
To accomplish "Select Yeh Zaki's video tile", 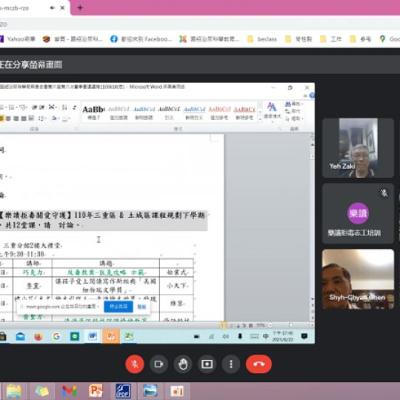I will click(x=358, y=148).
